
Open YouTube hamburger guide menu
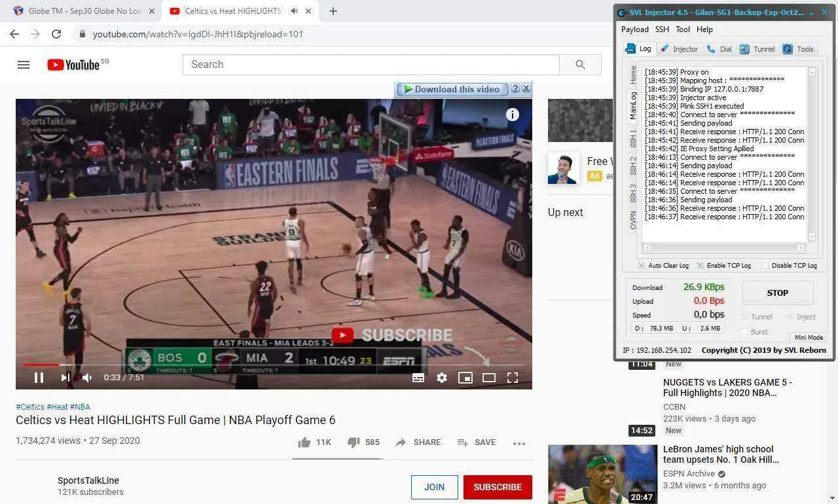24,64
